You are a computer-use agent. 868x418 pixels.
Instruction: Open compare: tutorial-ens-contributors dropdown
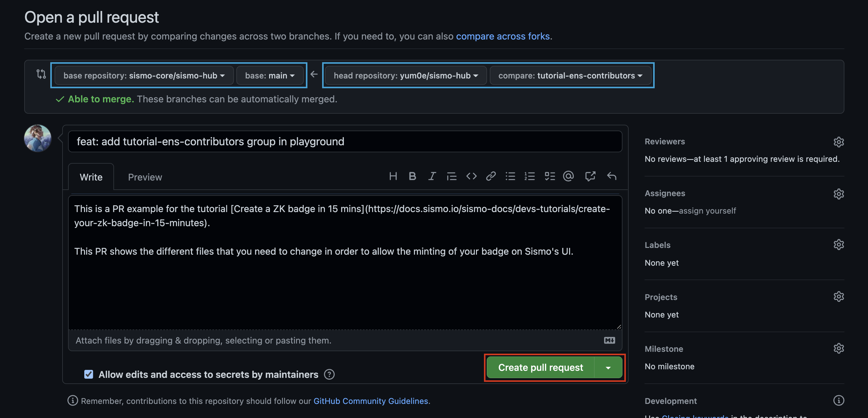(570, 75)
